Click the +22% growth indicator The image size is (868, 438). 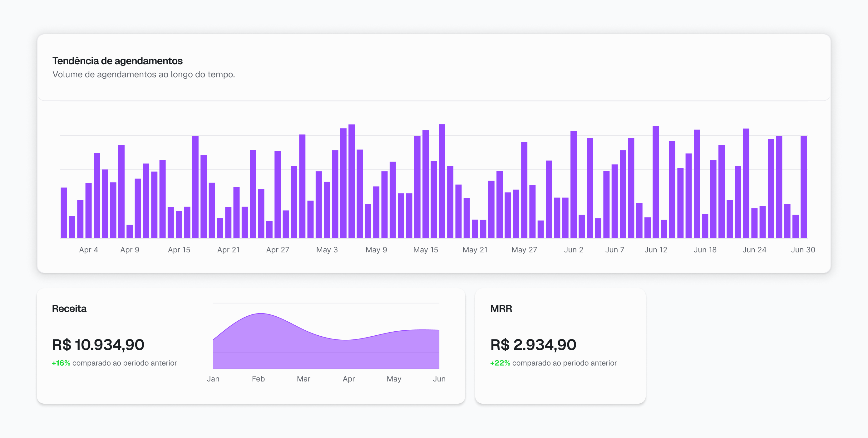pyautogui.click(x=500, y=363)
